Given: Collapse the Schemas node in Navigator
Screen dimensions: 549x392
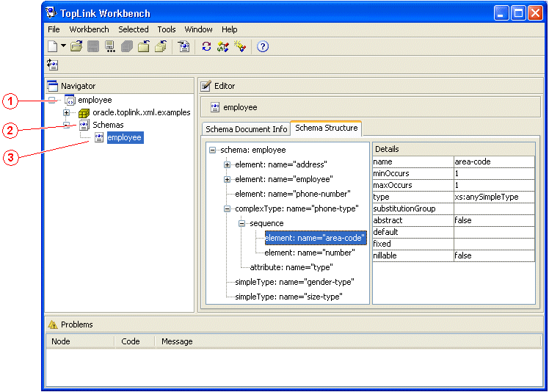Looking at the screenshot, I should tap(67, 125).
